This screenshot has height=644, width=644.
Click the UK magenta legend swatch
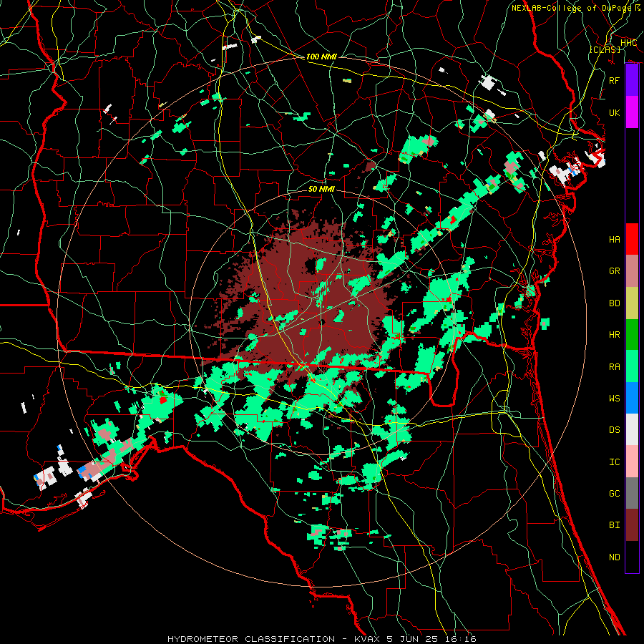[x=632, y=112]
